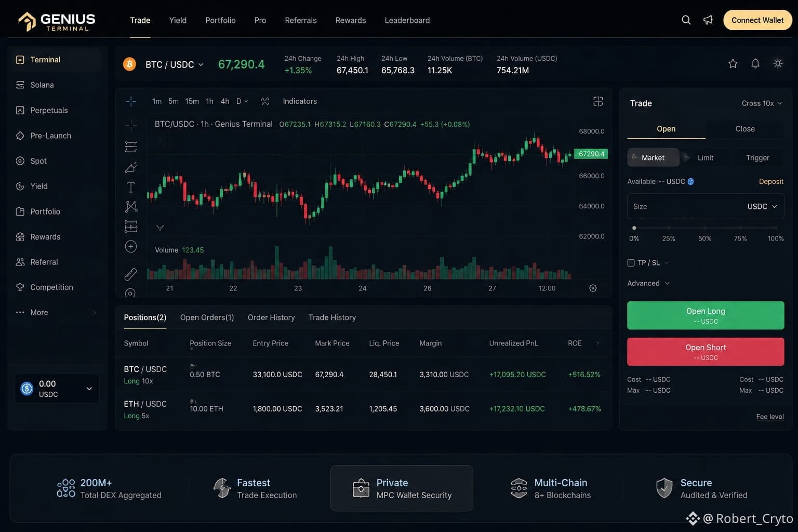
Task: Open the Cross 10x leverage dropdown
Action: pyautogui.click(x=762, y=103)
